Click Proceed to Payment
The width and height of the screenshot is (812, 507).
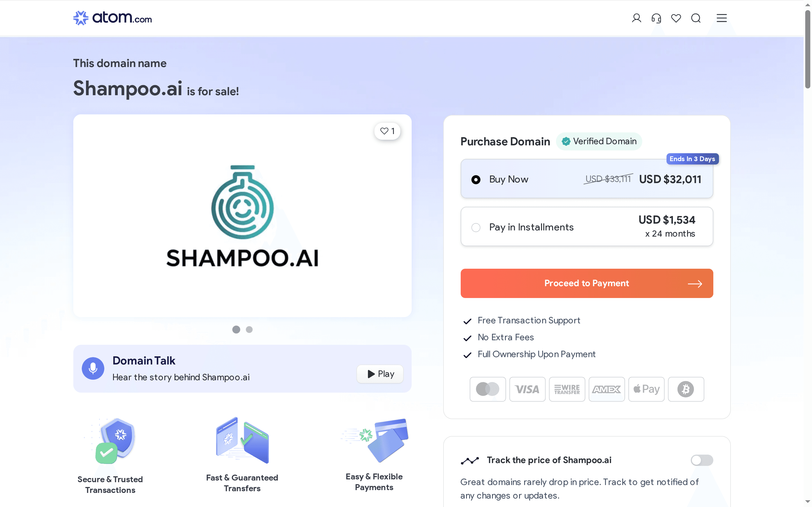[586, 283]
